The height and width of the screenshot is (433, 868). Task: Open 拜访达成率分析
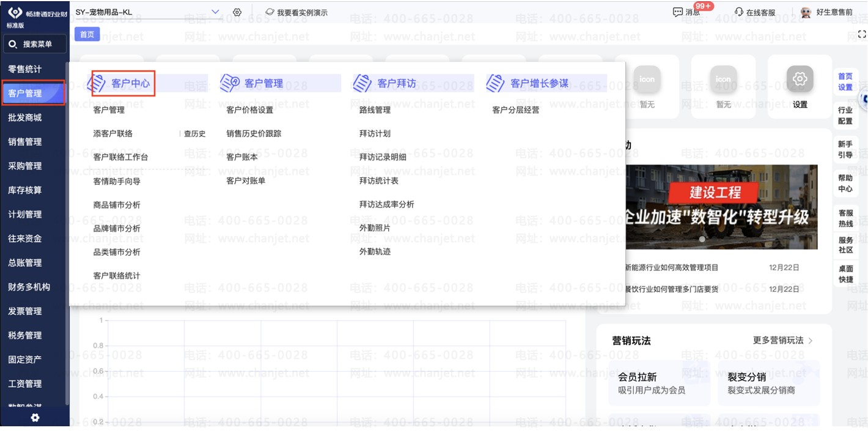click(x=387, y=204)
